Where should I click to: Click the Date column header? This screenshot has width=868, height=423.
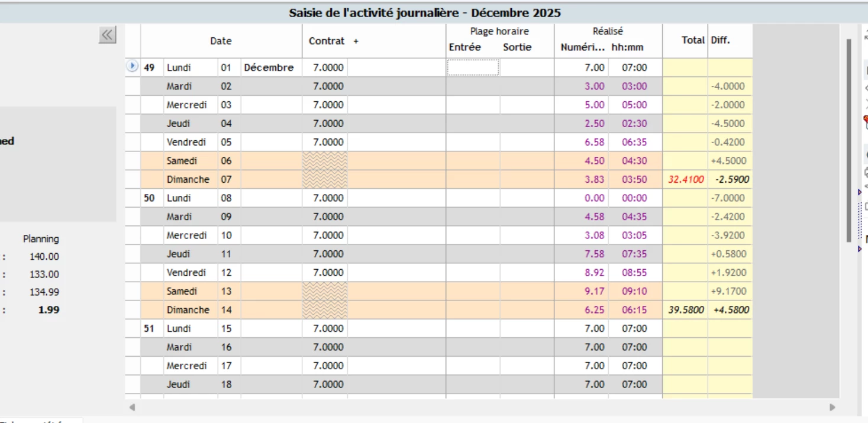(221, 41)
